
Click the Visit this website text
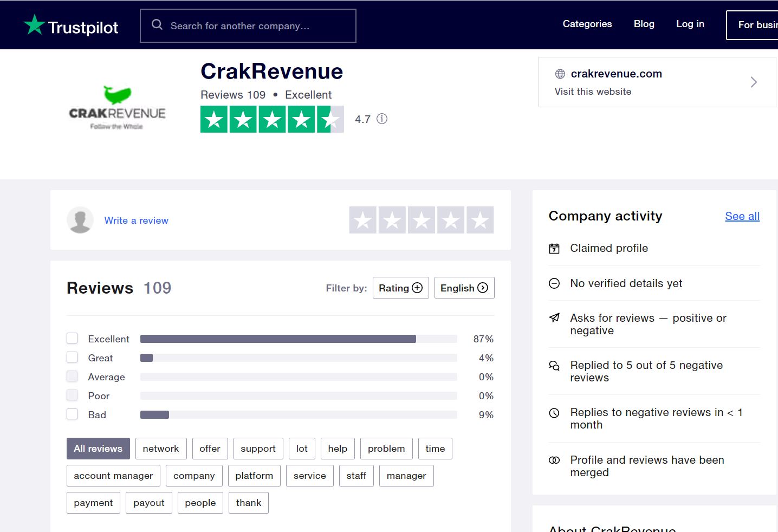click(593, 92)
